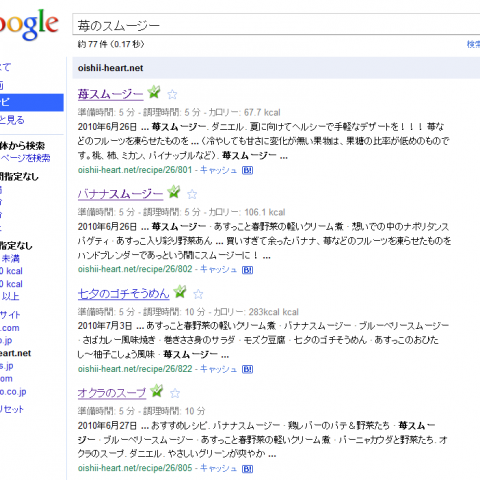
Task: Click the oishii-heart.net/recipe/26/805 URL text
Action: click(x=135, y=468)
